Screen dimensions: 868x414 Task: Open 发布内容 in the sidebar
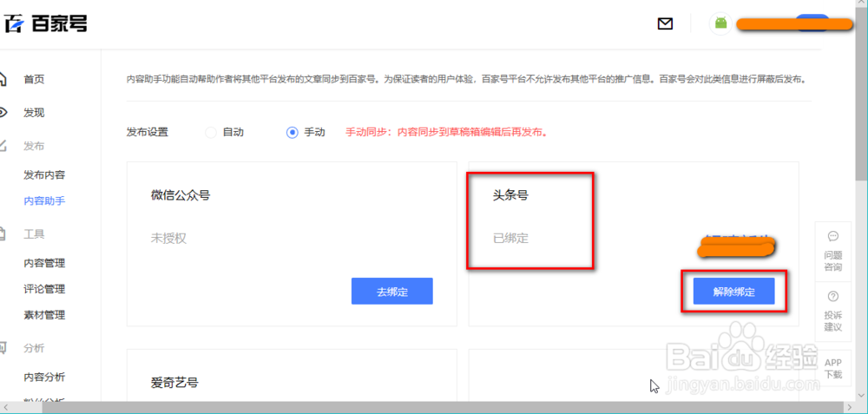click(x=44, y=175)
